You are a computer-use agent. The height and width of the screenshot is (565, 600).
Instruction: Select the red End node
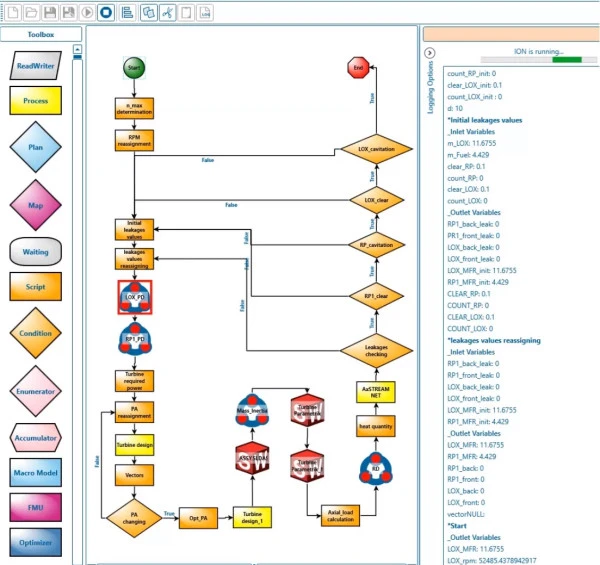[x=358, y=68]
